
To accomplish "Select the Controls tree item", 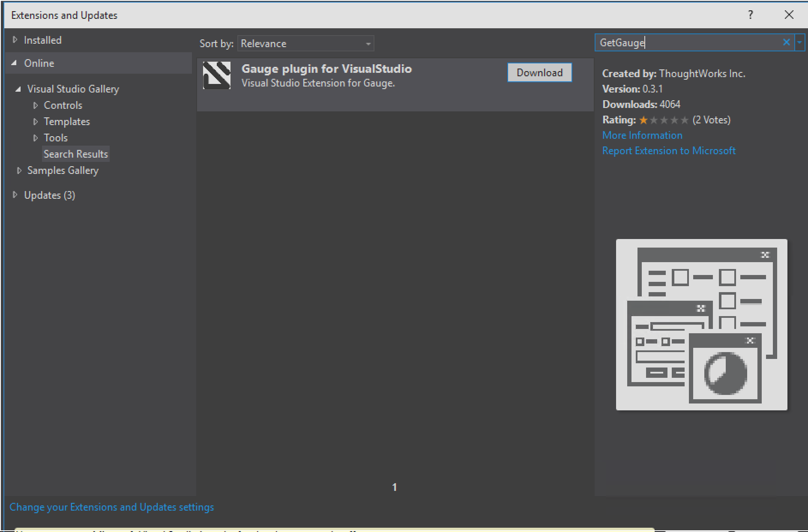I will [63, 105].
